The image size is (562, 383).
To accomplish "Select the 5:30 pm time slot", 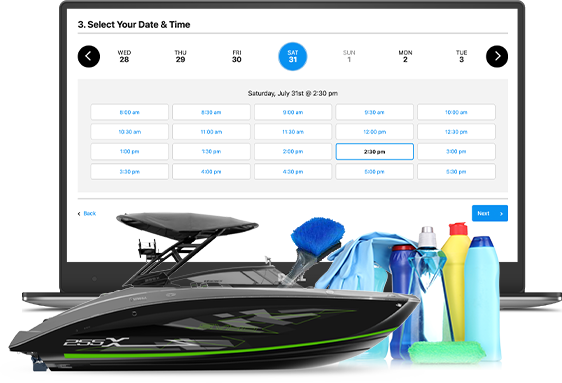I will pos(456,172).
